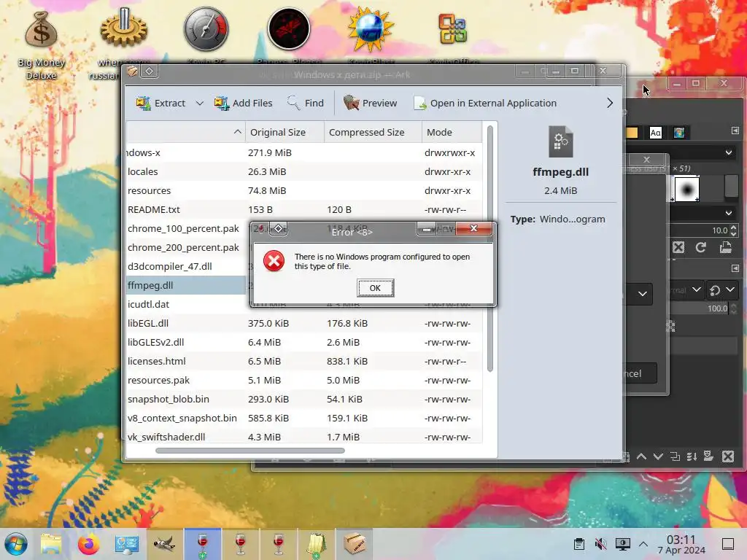Click the pin icon in Error title bar
747x560 pixels.
279,229
